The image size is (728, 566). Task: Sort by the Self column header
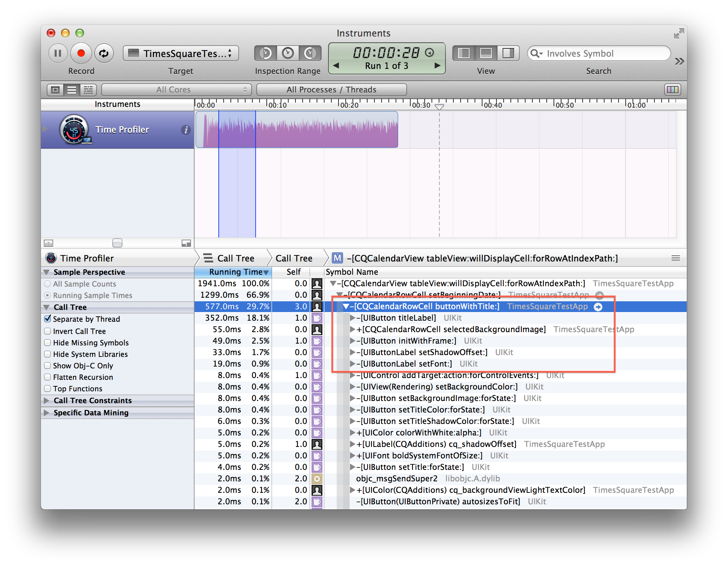point(293,272)
